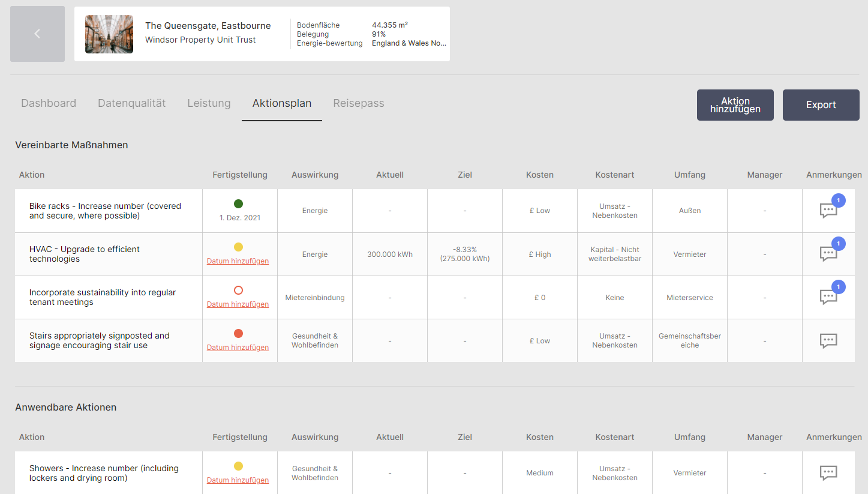Open the Reisepass tab
Viewport: 868px width, 494px height.
tap(358, 103)
